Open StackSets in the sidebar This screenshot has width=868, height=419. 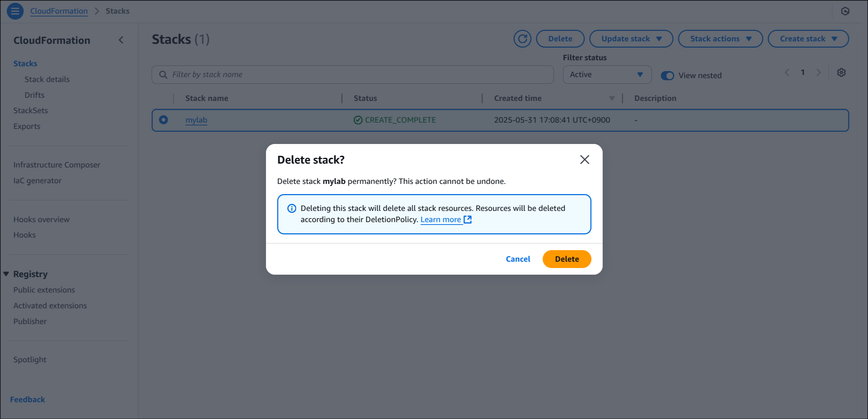pos(31,110)
